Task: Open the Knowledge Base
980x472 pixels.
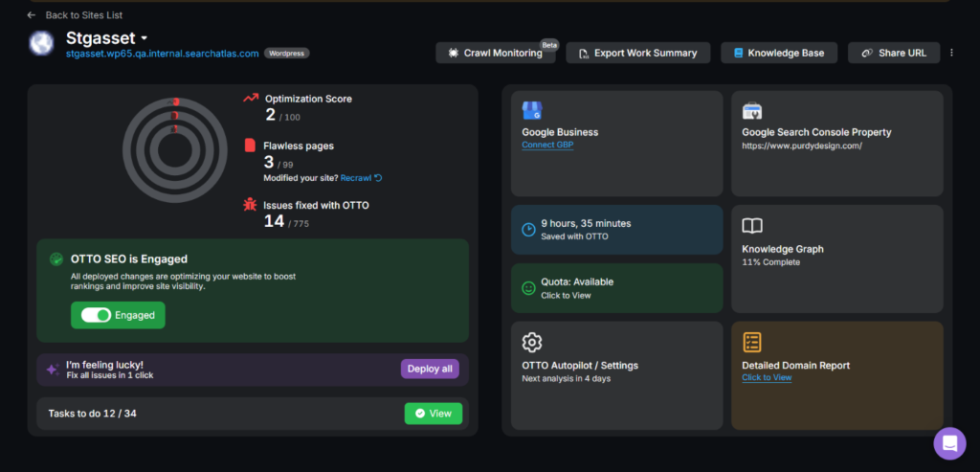Action: click(779, 54)
